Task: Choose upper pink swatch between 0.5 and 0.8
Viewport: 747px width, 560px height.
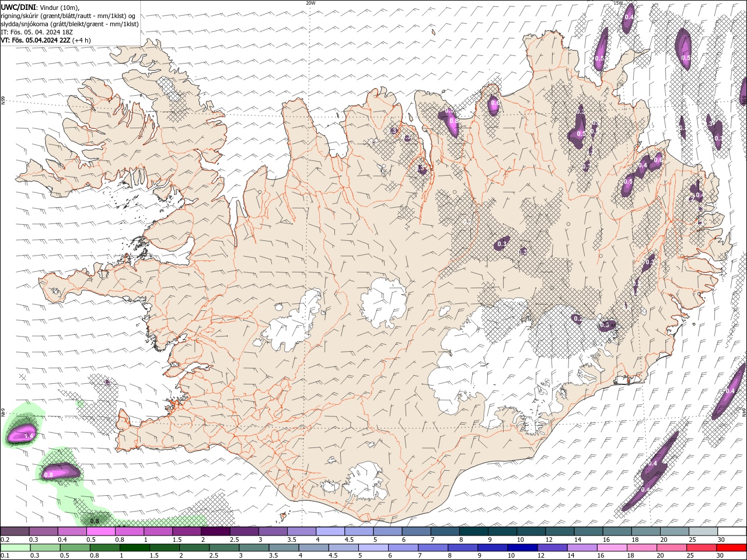Action: pyautogui.click(x=101, y=531)
